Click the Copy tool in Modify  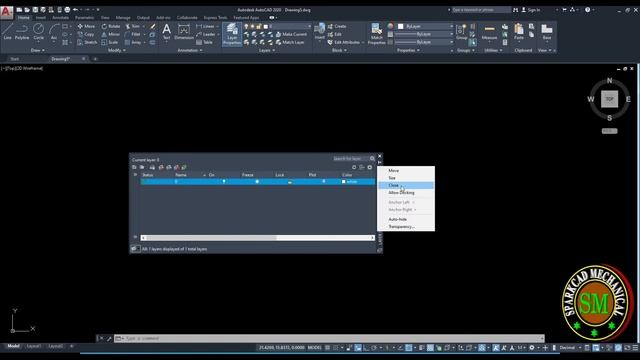[x=86, y=34]
